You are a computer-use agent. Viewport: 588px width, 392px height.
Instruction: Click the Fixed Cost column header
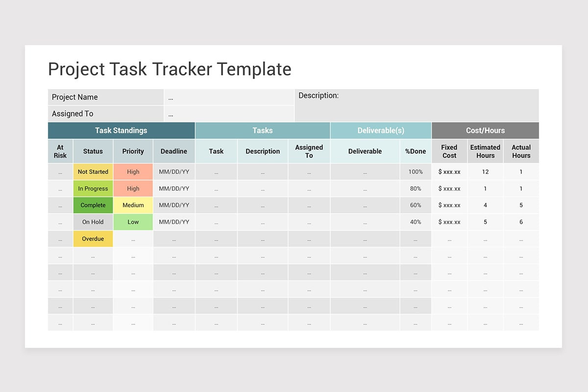click(449, 151)
